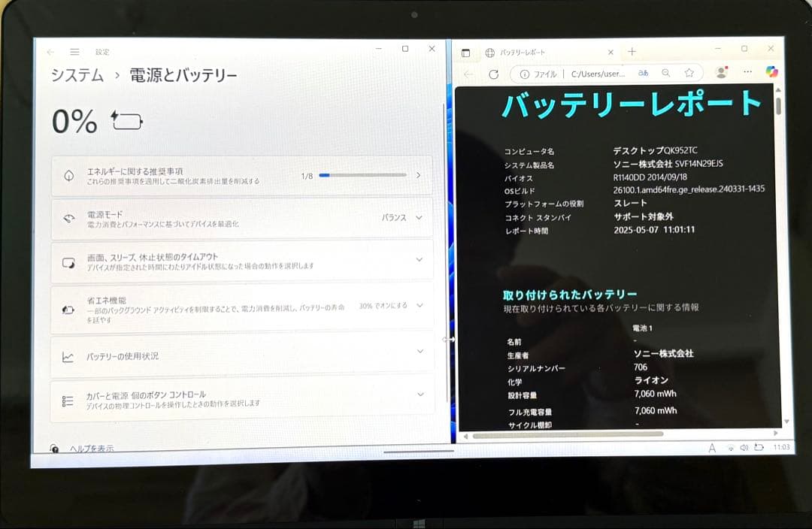Open the Settings hamburger navigation menu
The image size is (812, 529).
click(74, 51)
